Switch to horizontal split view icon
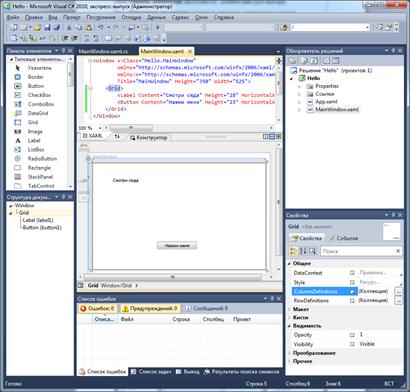 pyautogui.click(x=272, y=137)
